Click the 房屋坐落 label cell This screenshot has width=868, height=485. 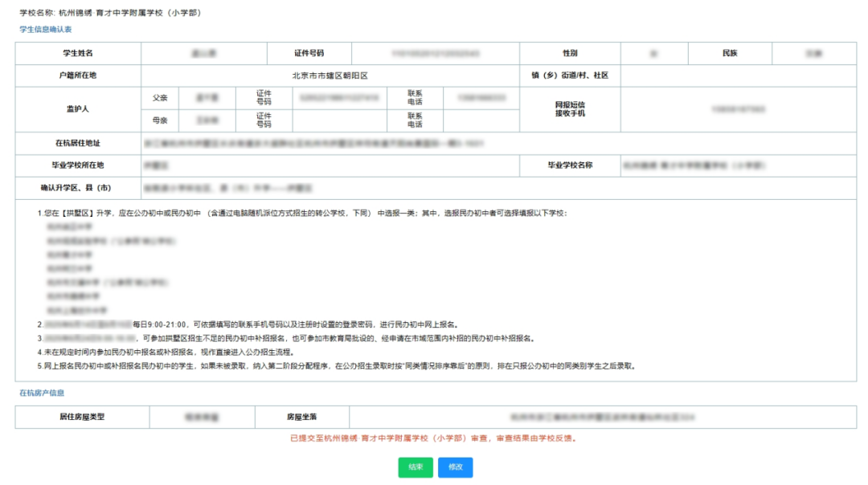301,417
